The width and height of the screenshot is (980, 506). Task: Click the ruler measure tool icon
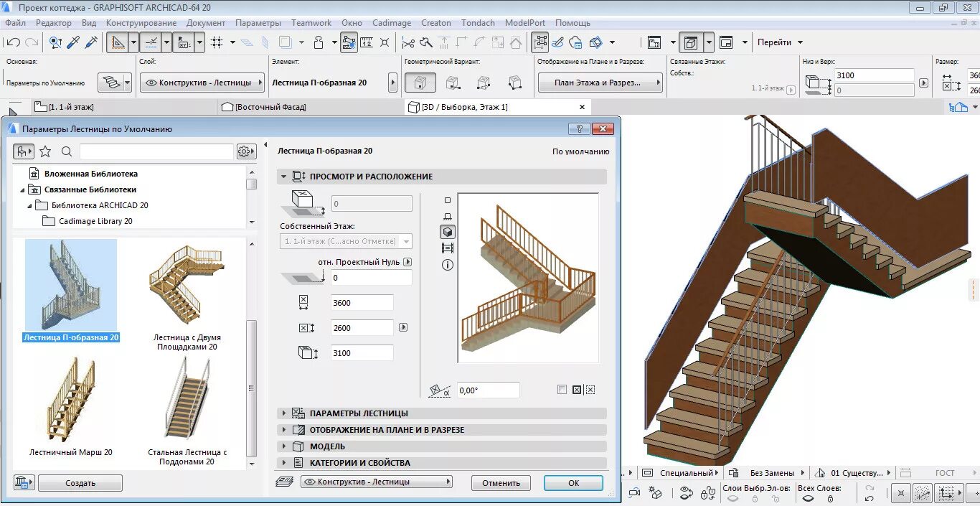tap(367, 42)
